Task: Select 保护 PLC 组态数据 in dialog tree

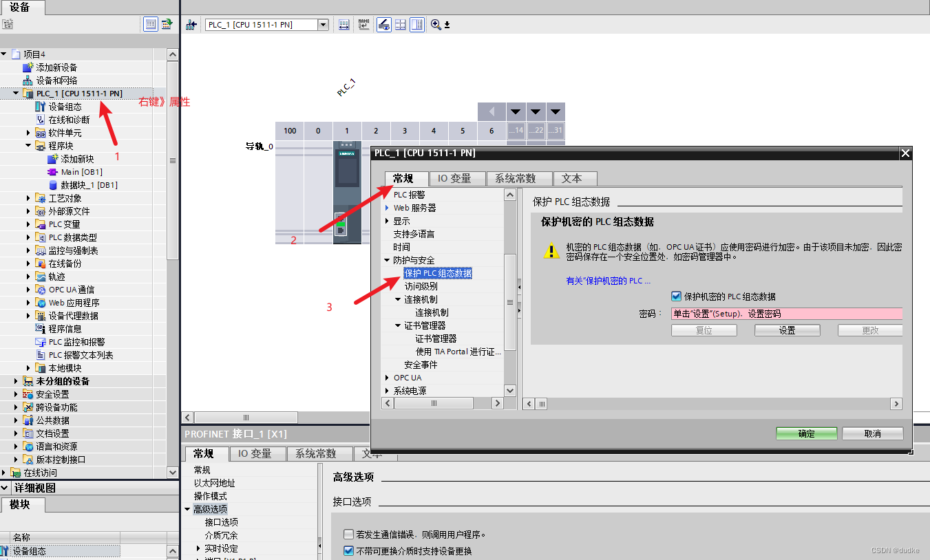Action: tap(438, 273)
